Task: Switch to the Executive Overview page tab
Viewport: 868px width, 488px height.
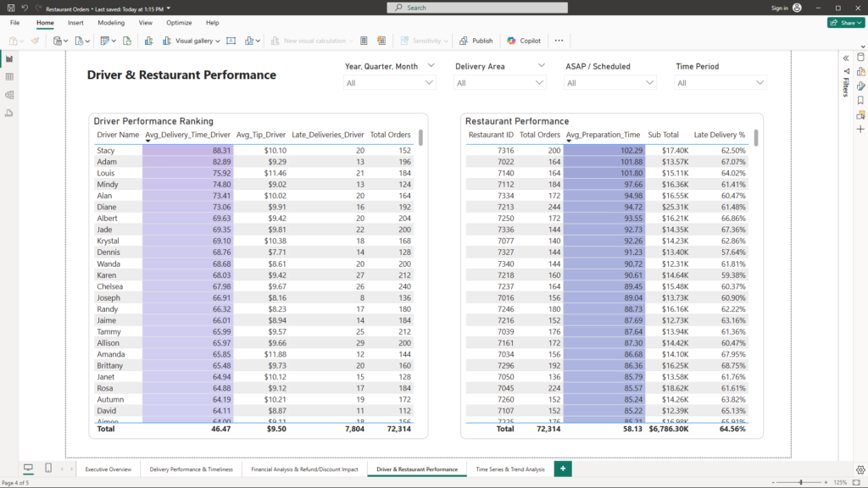Action: tap(108, 469)
